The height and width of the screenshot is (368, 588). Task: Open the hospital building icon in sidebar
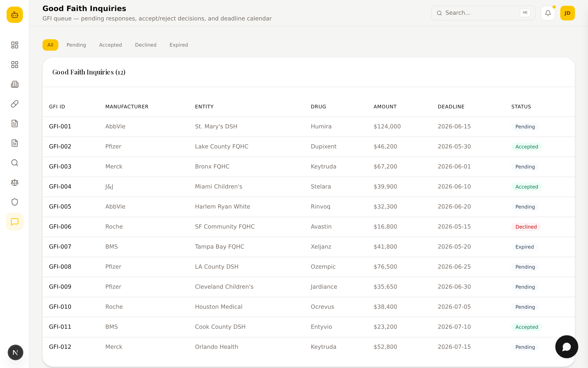[14, 84]
